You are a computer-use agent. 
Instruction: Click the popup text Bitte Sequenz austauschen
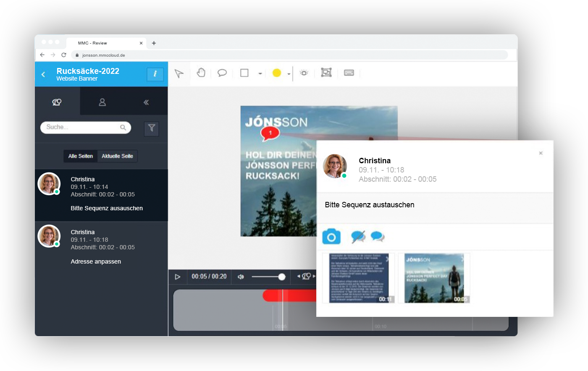(x=370, y=205)
